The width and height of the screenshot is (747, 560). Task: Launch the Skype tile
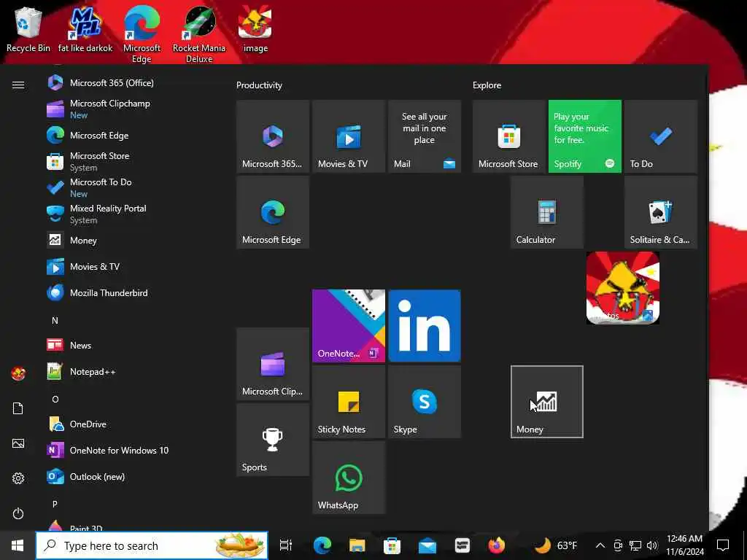425,402
